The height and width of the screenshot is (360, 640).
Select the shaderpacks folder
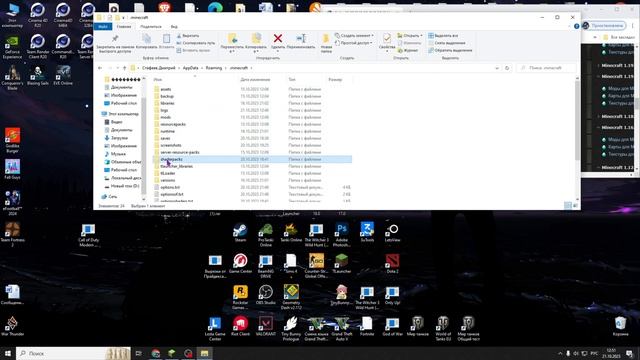click(x=252, y=159)
